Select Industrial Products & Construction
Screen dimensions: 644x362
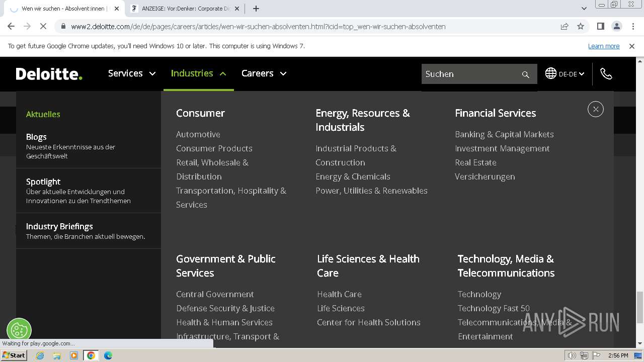click(x=356, y=155)
